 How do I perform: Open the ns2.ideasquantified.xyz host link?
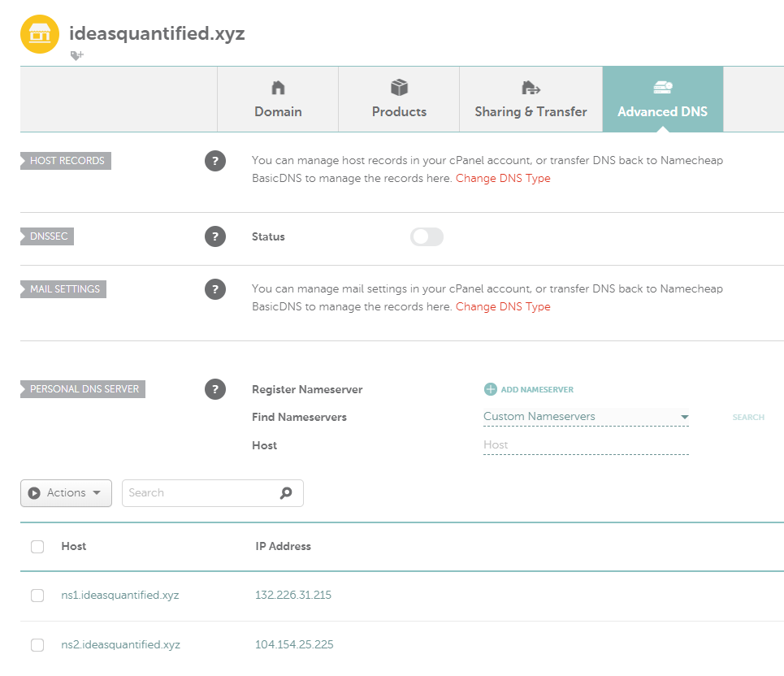(x=120, y=644)
